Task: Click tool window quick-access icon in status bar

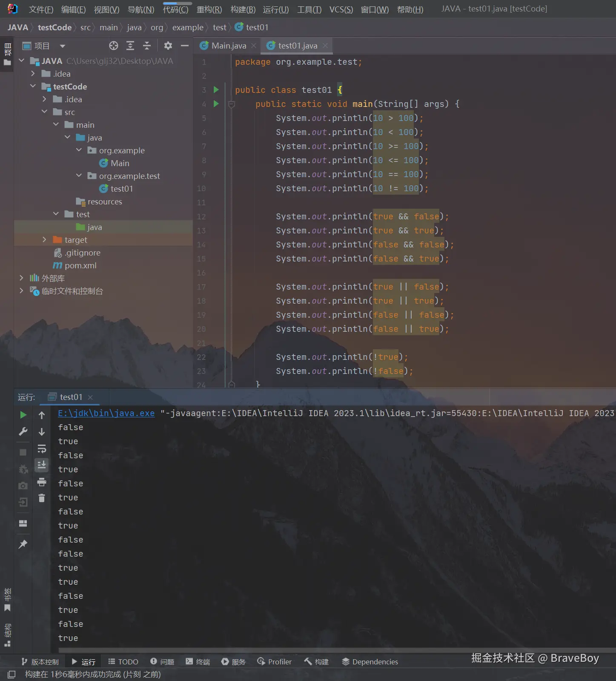Action: 11,674
